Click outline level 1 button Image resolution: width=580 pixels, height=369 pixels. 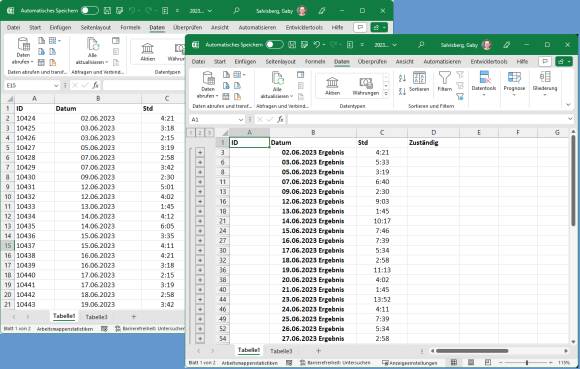(191, 133)
